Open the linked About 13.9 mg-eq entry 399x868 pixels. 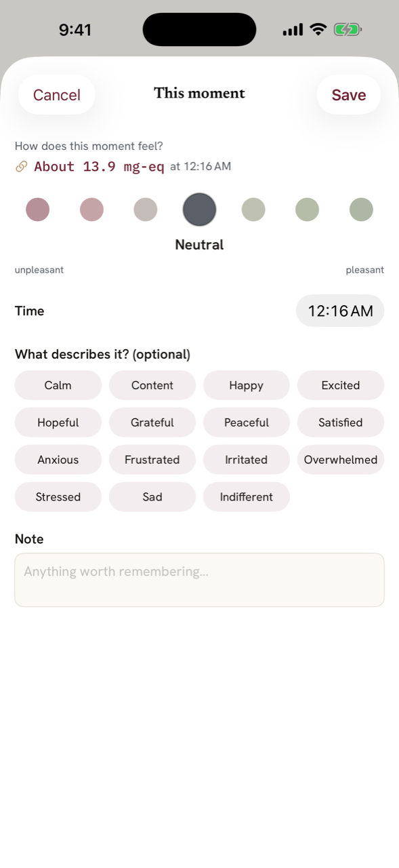[x=100, y=167]
